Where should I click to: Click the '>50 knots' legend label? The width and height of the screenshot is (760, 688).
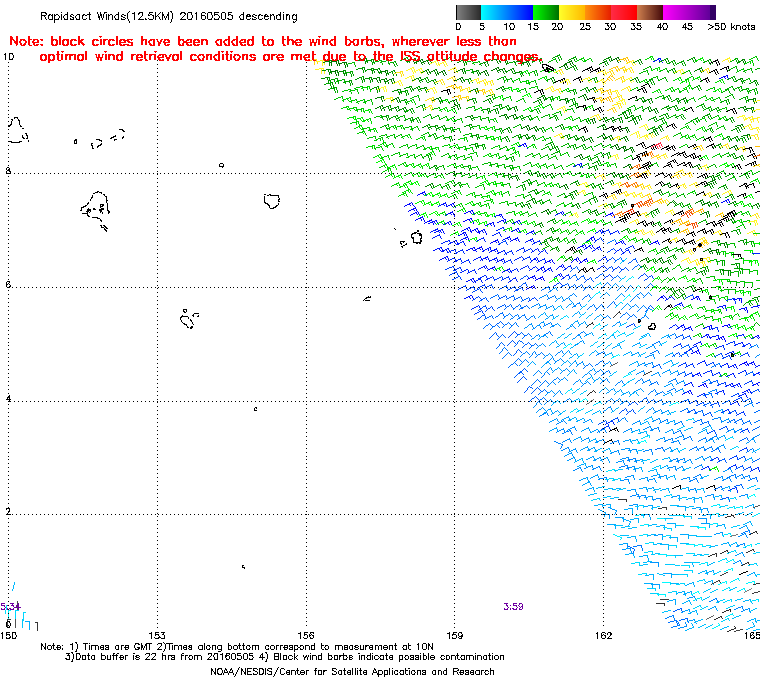click(731, 27)
